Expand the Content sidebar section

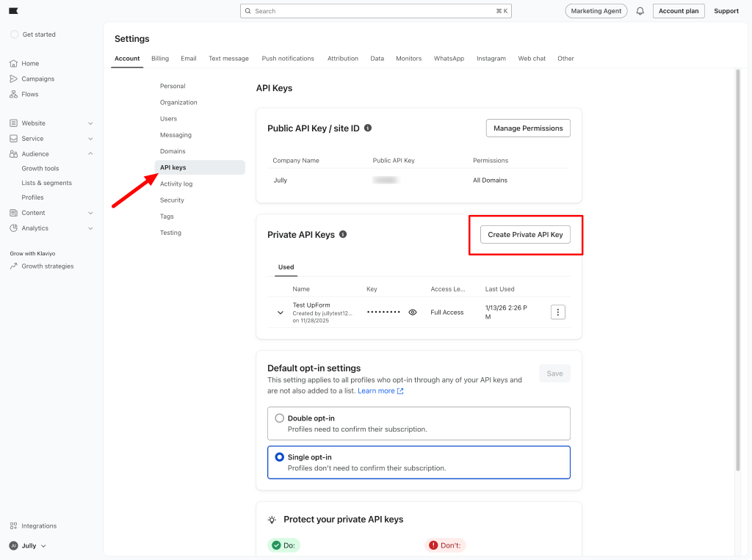[90, 213]
